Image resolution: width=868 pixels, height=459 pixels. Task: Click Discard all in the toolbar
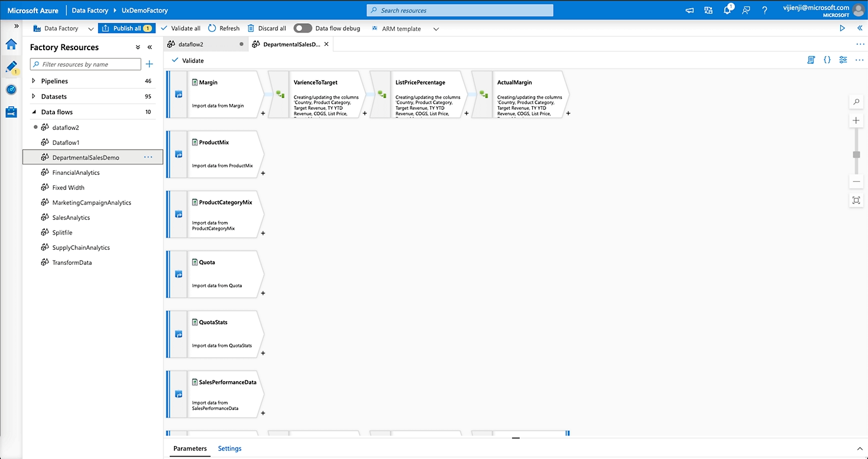point(267,28)
